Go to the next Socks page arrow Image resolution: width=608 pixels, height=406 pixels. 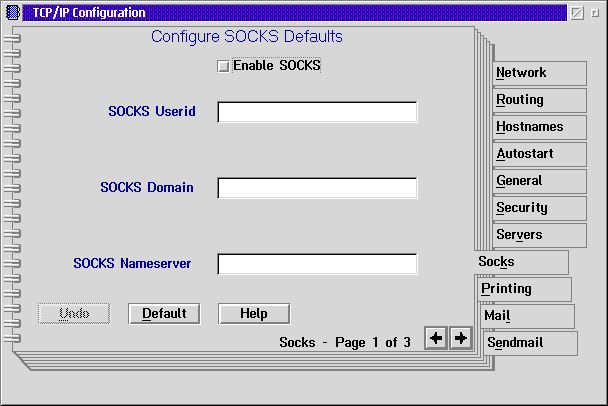click(460, 338)
